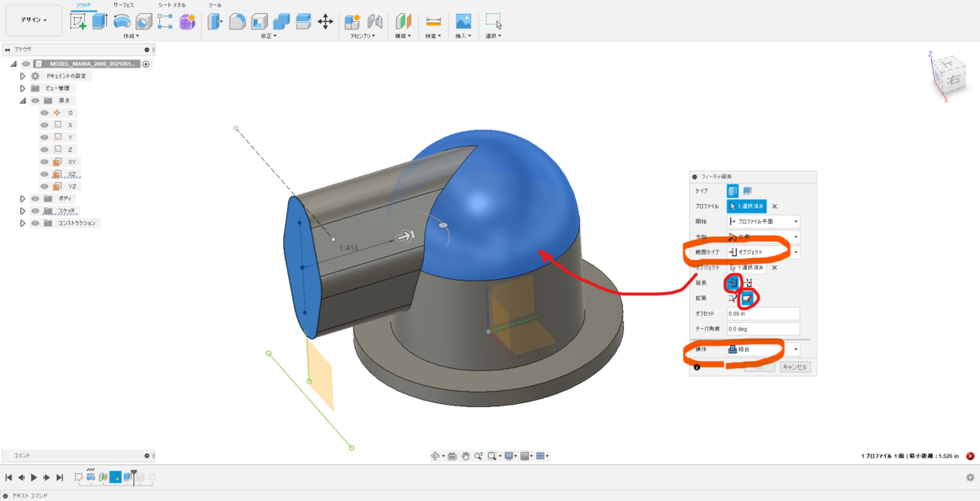Choose the Thin Extrude type icon

(746, 190)
